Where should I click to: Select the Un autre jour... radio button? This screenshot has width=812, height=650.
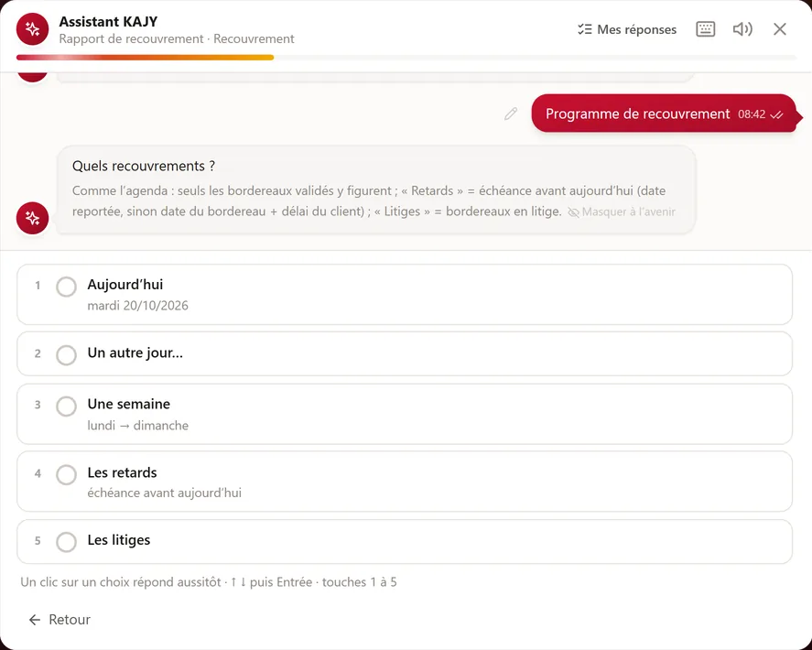pos(66,355)
